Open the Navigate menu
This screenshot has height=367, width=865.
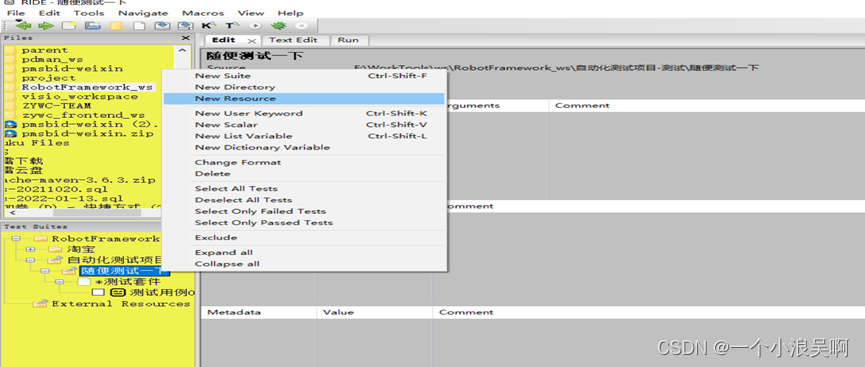143,13
